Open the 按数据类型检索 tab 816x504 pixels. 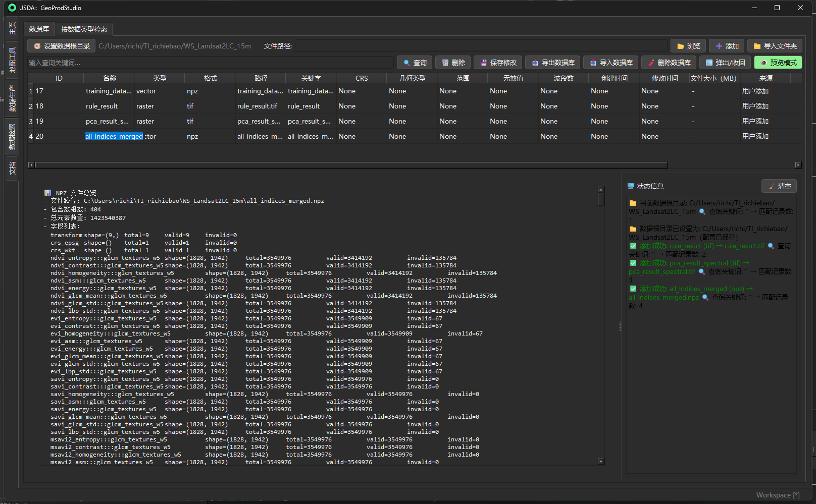84,29
